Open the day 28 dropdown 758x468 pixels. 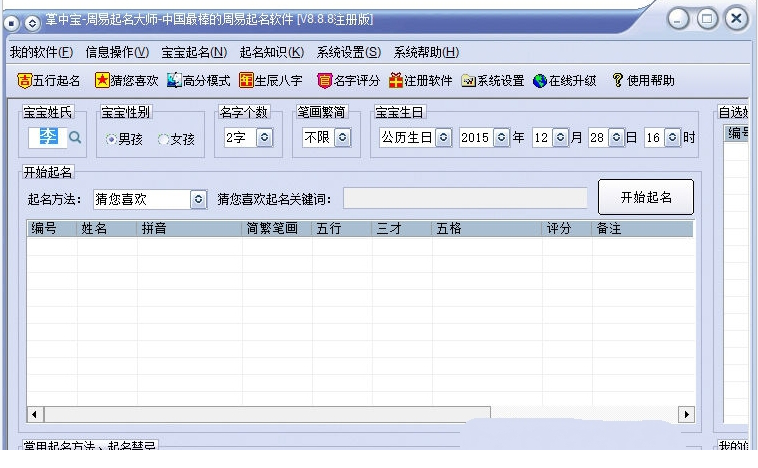coord(616,138)
